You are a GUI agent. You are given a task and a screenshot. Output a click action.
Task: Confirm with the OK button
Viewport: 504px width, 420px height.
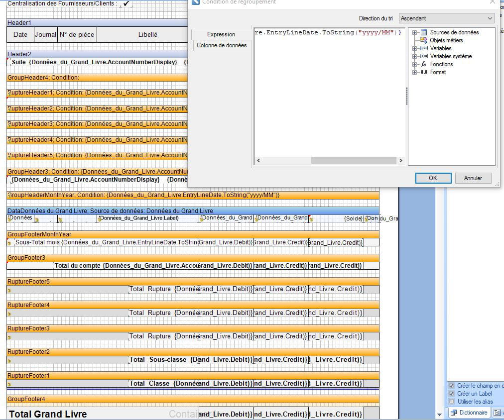coord(433,178)
